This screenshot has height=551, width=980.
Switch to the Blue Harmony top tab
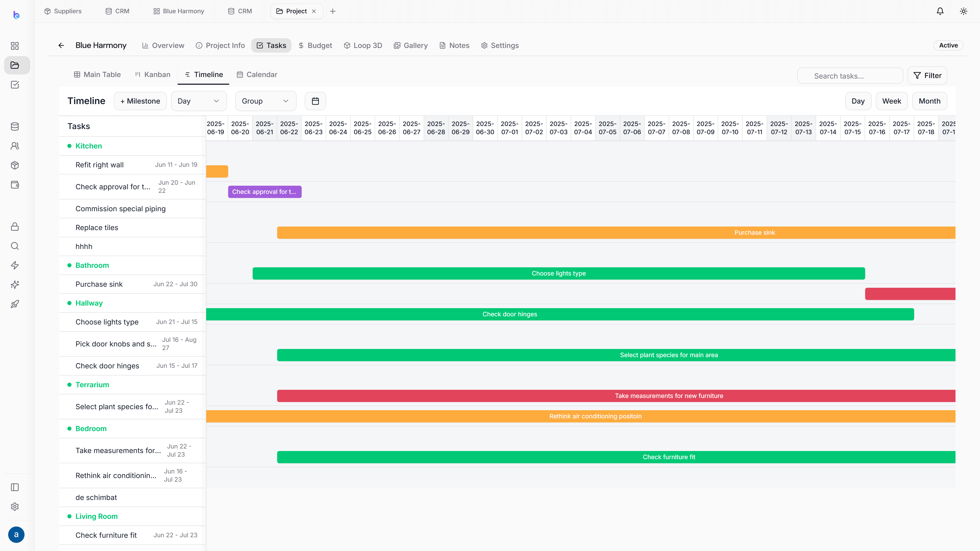click(179, 11)
